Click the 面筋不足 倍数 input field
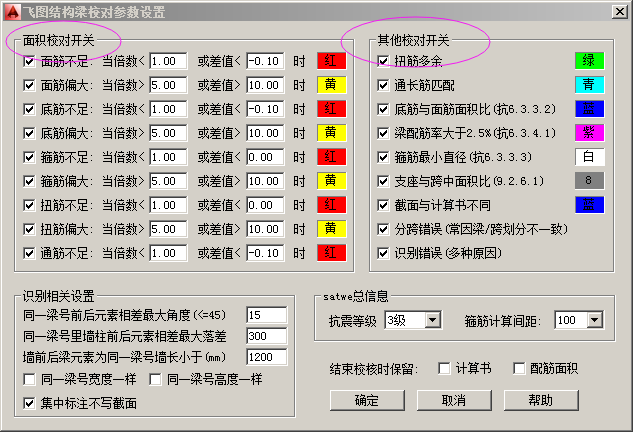This screenshot has height=432, width=633. tap(168, 61)
